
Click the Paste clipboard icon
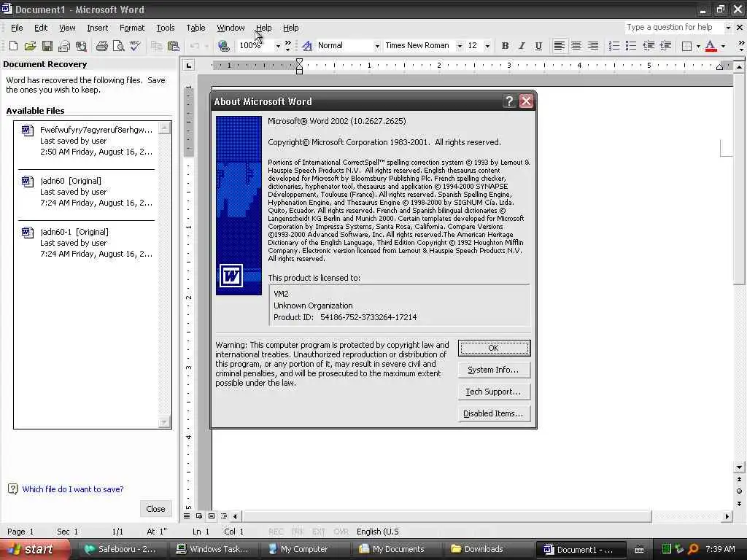[174, 46]
